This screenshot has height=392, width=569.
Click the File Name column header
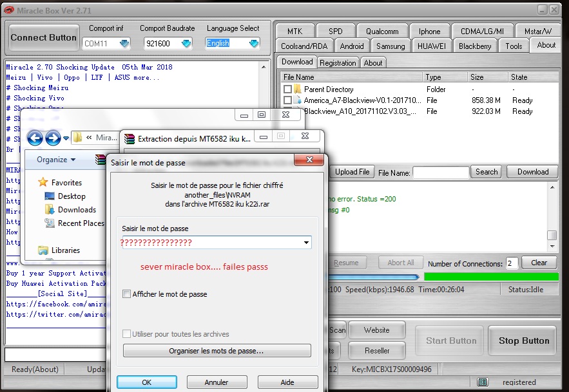[x=352, y=77]
